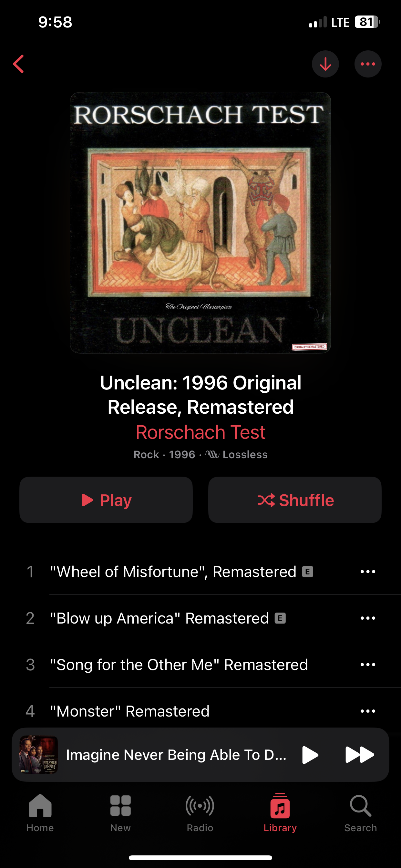Open options for Song for the Other Me
Viewport: 401px width, 868px height.
point(368,665)
